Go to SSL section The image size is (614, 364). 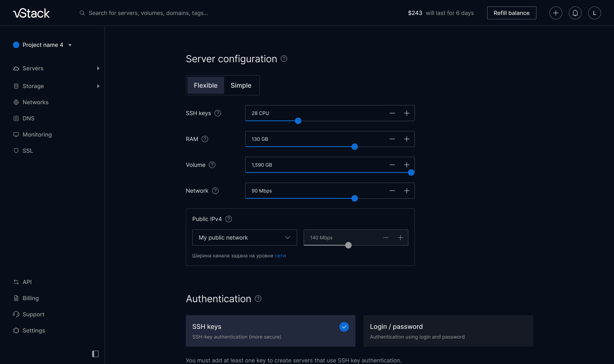28,151
